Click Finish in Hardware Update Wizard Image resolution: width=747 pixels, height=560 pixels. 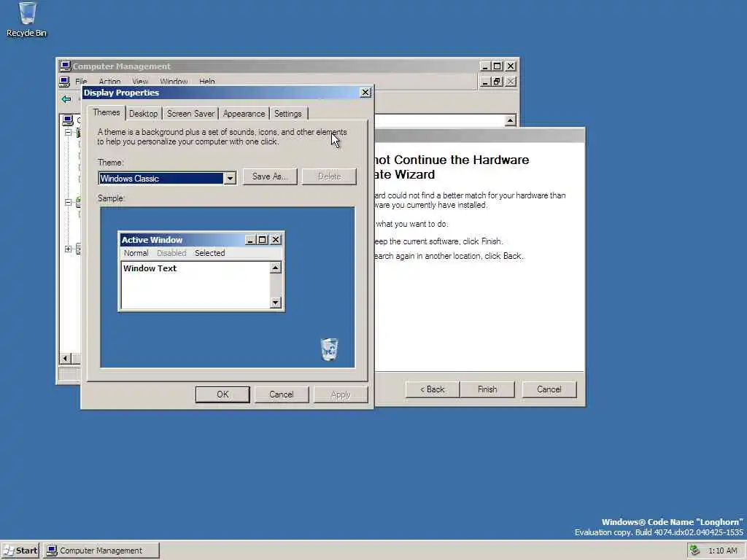click(x=487, y=389)
